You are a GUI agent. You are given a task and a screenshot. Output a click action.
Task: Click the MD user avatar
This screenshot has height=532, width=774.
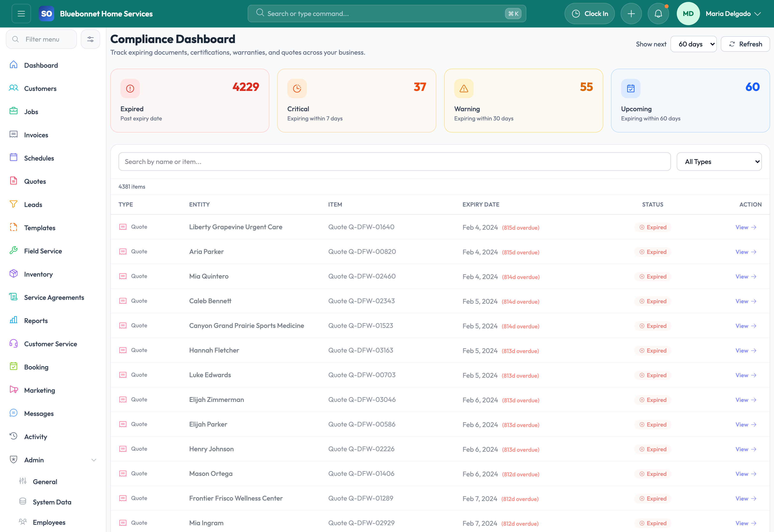click(x=688, y=14)
